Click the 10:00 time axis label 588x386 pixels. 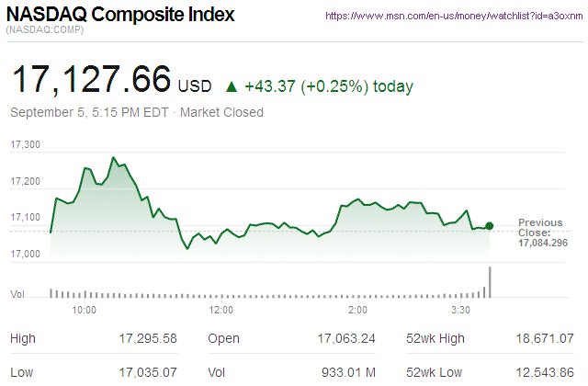[84, 310]
